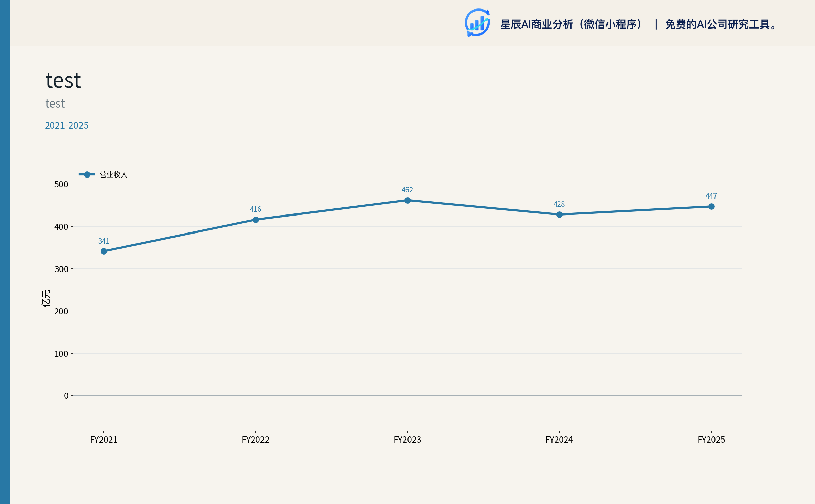Click the gray test subtitle

coord(55,104)
